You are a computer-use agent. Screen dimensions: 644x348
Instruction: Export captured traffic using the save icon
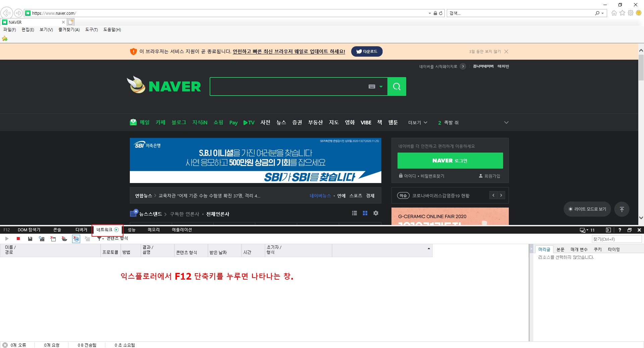coord(30,239)
